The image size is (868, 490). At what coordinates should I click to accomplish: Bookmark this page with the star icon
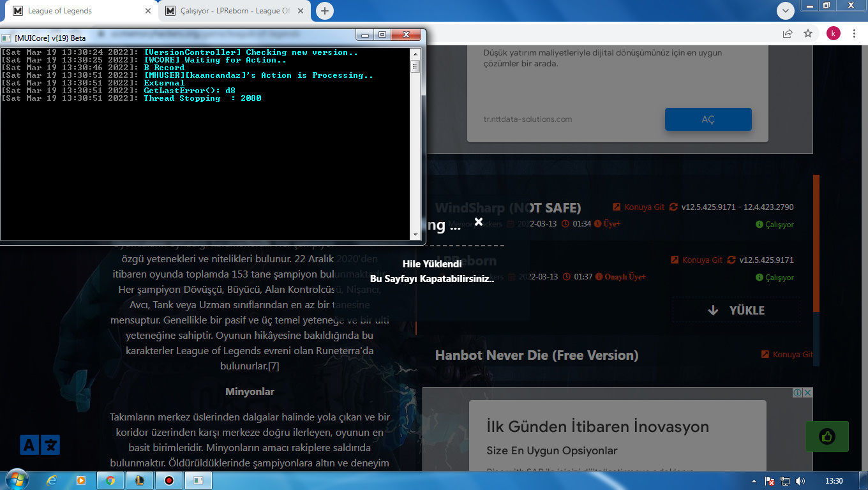coord(808,33)
